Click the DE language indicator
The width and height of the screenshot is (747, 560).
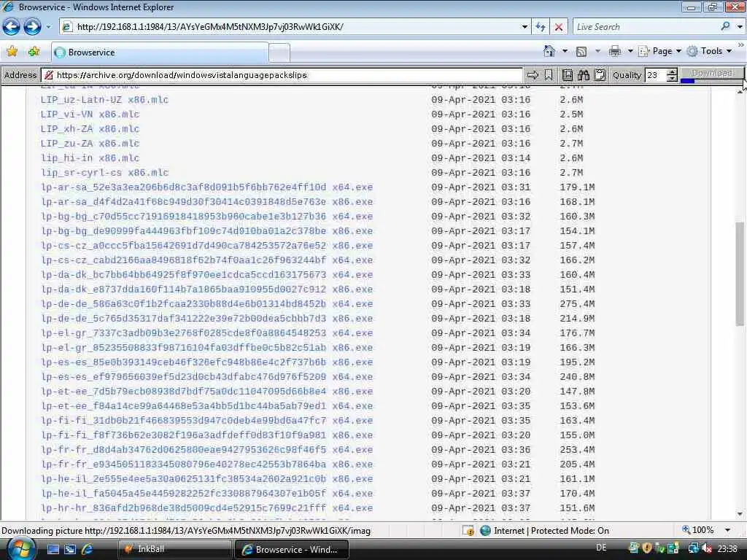pos(601,548)
